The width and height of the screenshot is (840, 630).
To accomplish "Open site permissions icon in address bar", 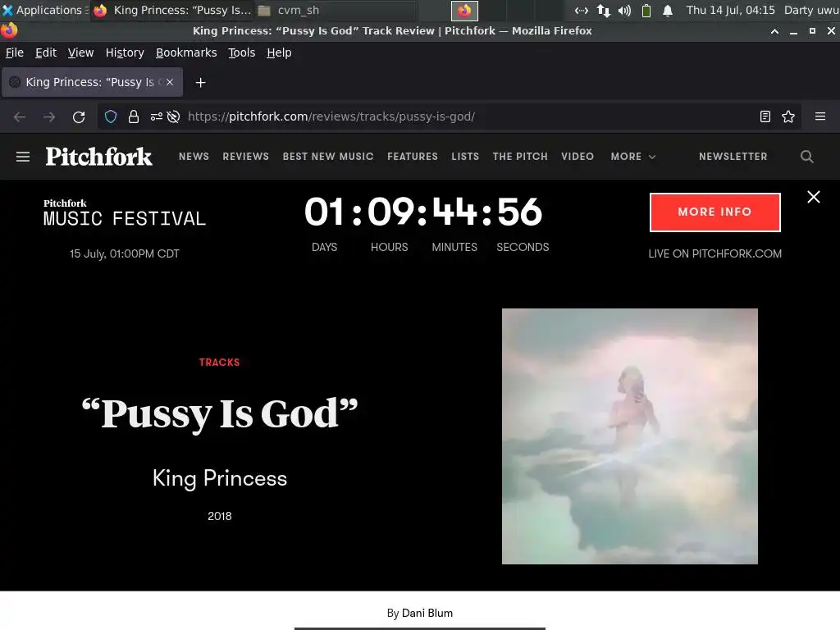I will point(157,116).
